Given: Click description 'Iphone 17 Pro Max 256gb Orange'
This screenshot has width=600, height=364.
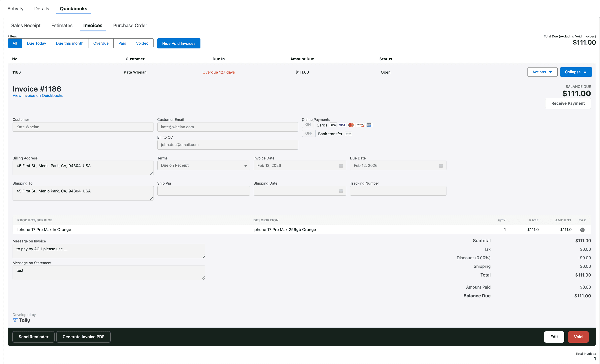Looking at the screenshot, I should (284, 230).
